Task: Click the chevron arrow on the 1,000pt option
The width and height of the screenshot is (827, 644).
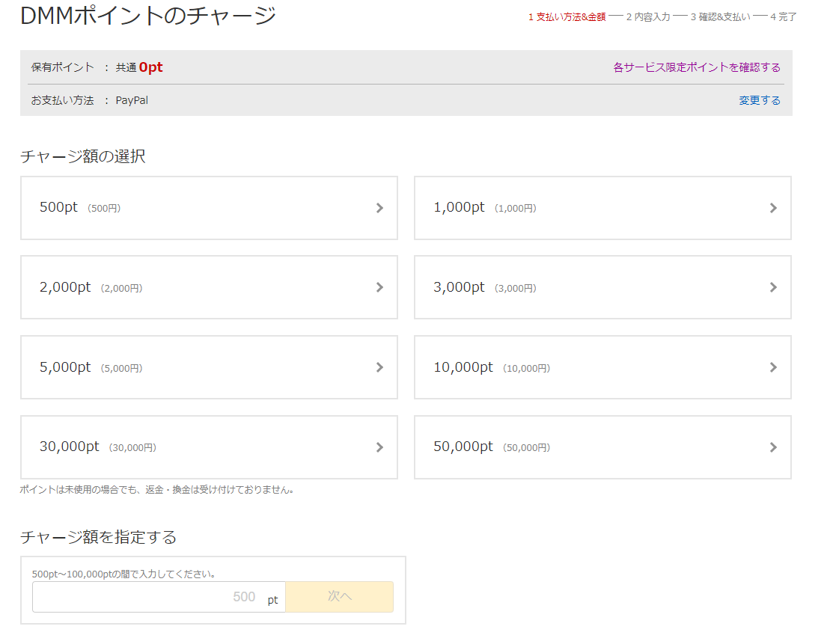Action: pos(773,208)
